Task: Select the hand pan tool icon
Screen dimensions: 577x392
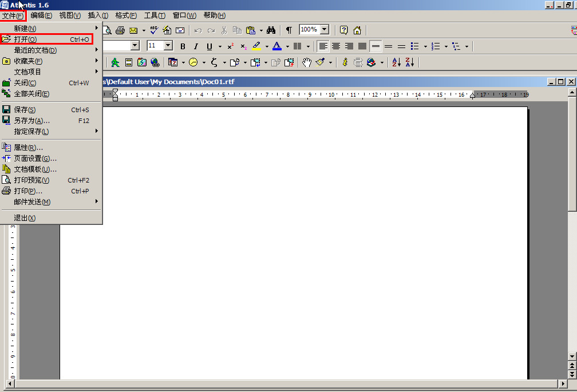Action: tap(307, 62)
